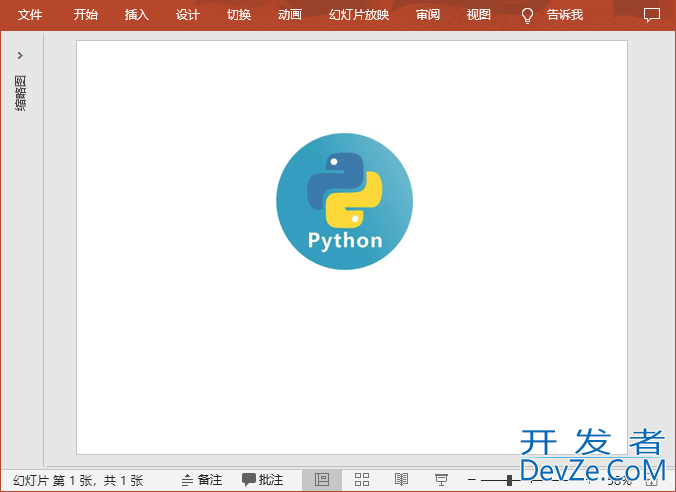The width and height of the screenshot is (676, 492).
Task: Open the 文件 menu
Action: click(x=30, y=15)
